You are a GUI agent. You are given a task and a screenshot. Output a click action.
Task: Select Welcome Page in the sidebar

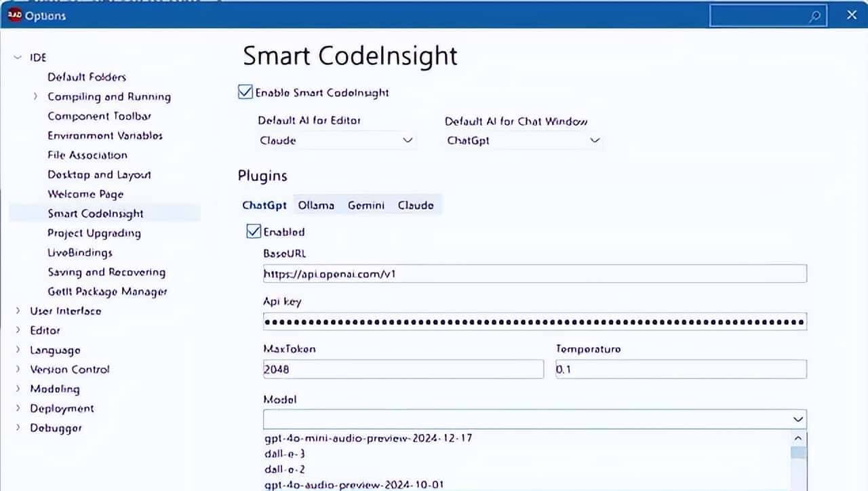coord(85,194)
